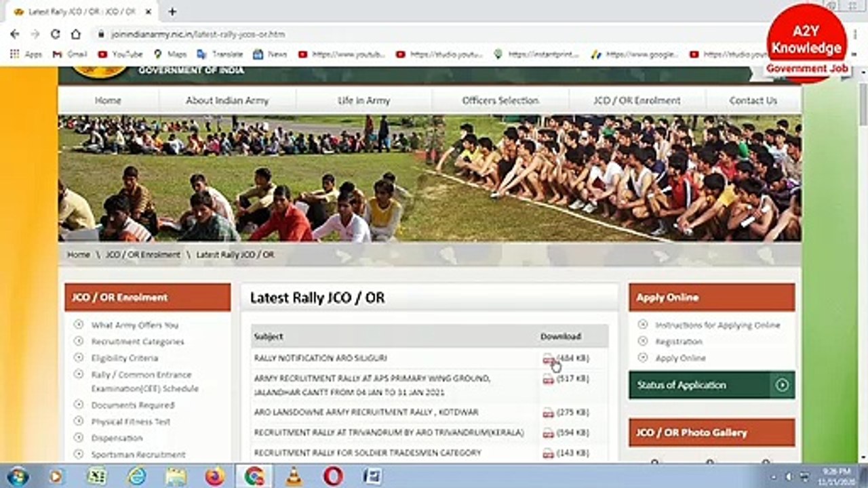
Task: Open Eligibility Criteria link
Action: pyautogui.click(x=125, y=358)
